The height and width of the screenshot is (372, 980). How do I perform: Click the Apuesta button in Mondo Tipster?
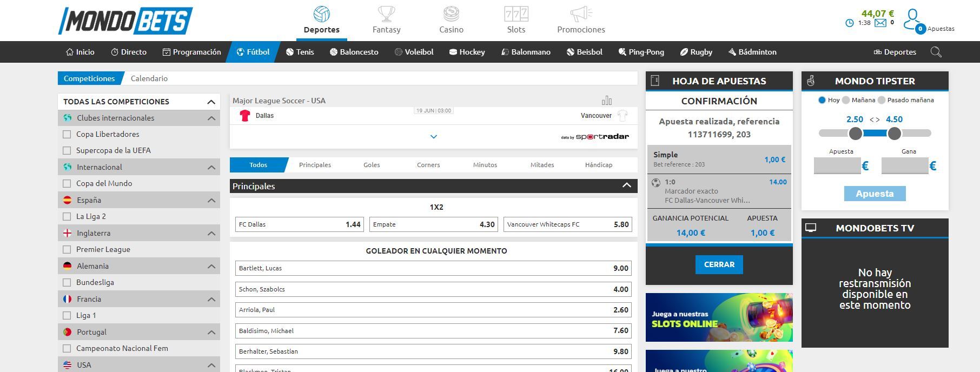pos(875,194)
